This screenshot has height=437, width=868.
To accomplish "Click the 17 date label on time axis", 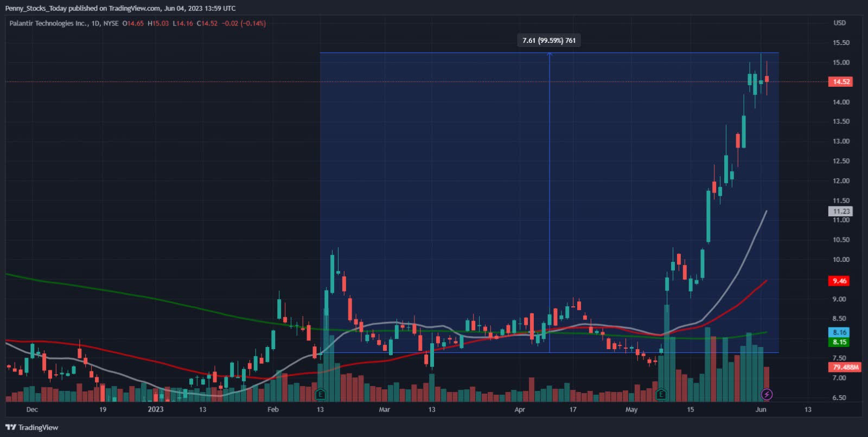I will pyautogui.click(x=573, y=409).
